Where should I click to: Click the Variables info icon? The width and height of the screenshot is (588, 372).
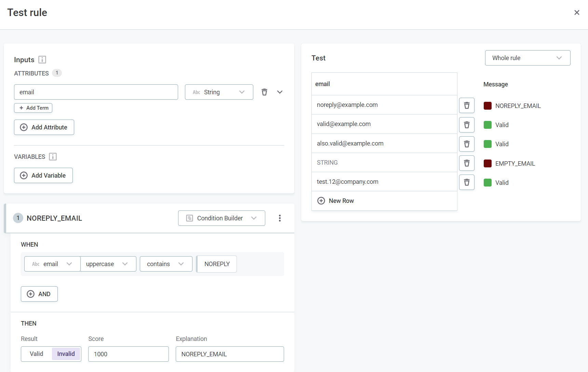point(53,157)
